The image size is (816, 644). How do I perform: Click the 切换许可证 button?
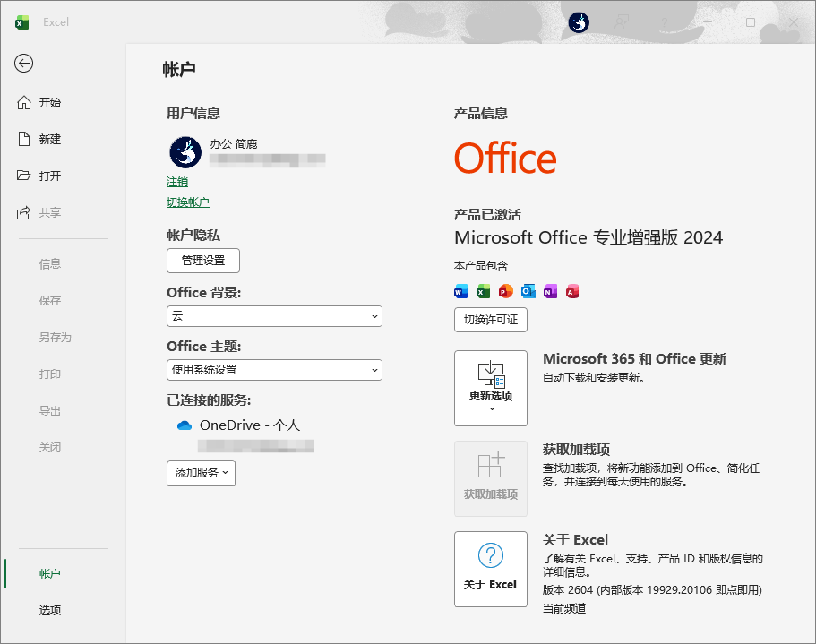(491, 320)
